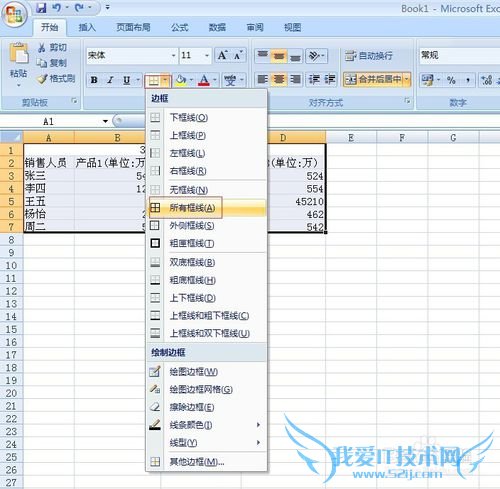Open the Name Box dropdown arrow
This screenshot has width=500, height=489.
(x=105, y=121)
